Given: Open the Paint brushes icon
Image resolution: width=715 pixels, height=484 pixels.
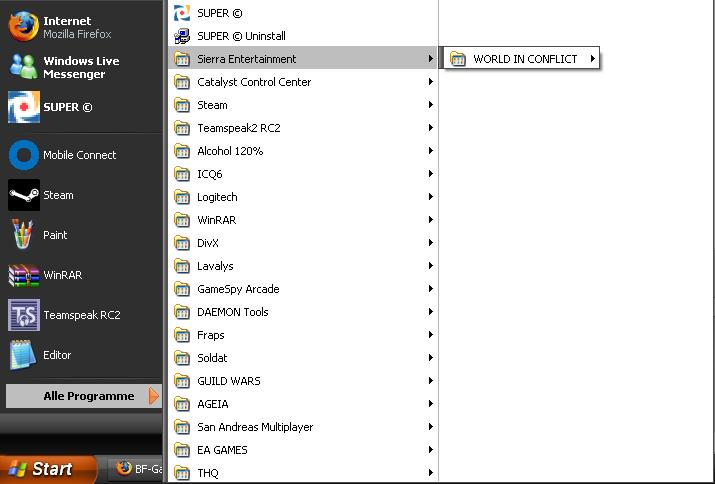Looking at the screenshot, I should pyautogui.click(x=23, y=235).
